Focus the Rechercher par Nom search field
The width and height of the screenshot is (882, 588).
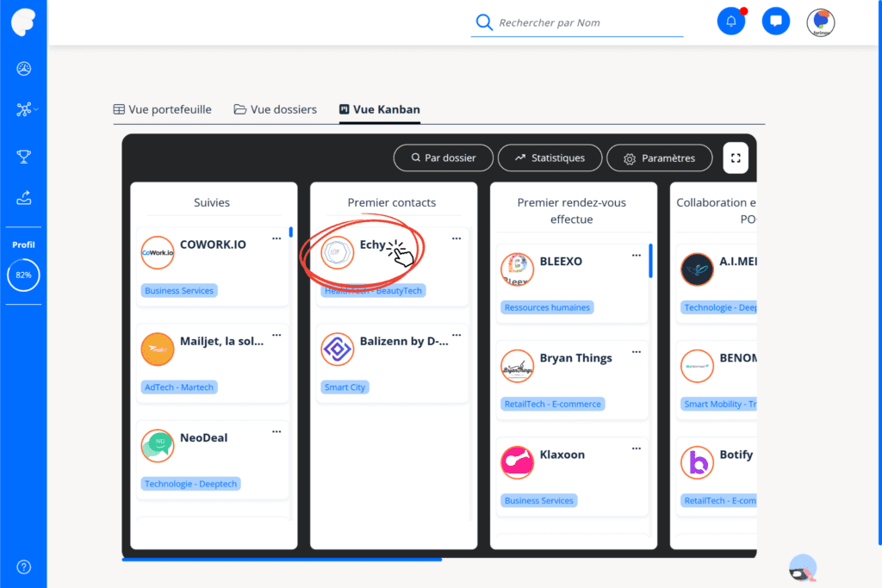[x=577, y=22]
